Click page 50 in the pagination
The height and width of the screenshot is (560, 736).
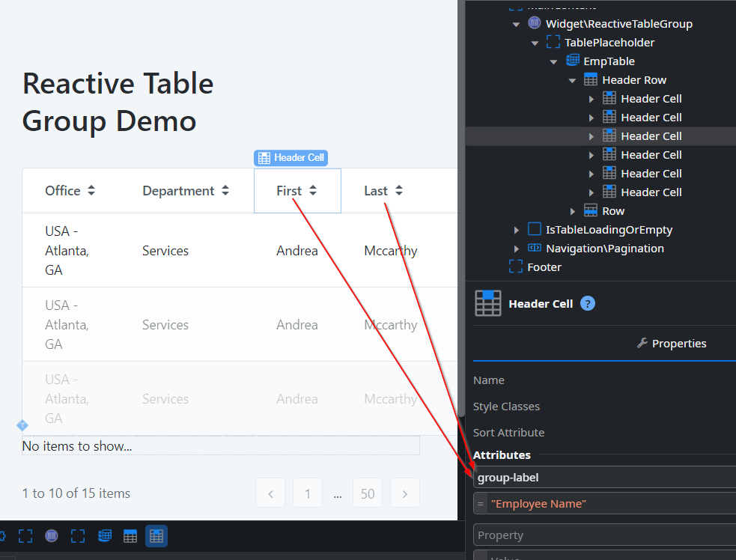pos(368,493)
